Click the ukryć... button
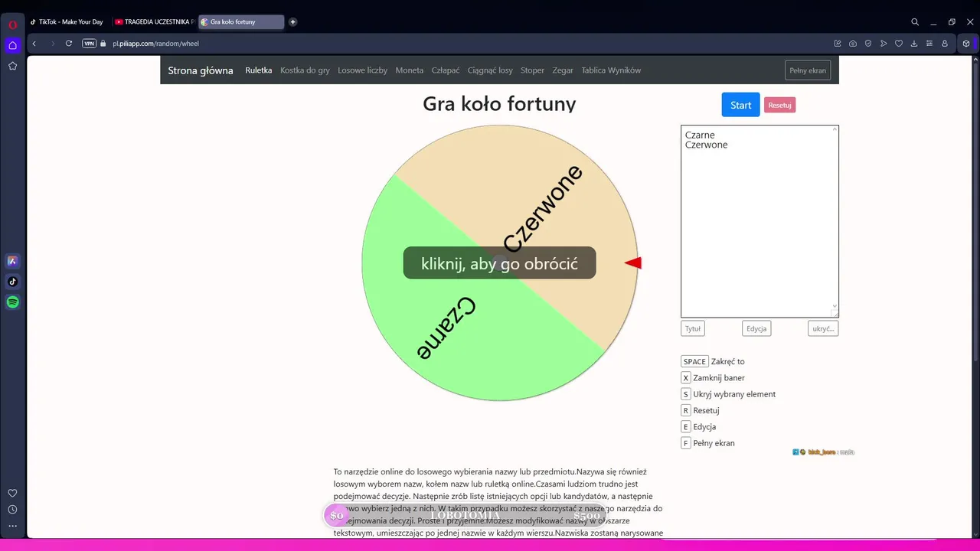 click(823, 328)
